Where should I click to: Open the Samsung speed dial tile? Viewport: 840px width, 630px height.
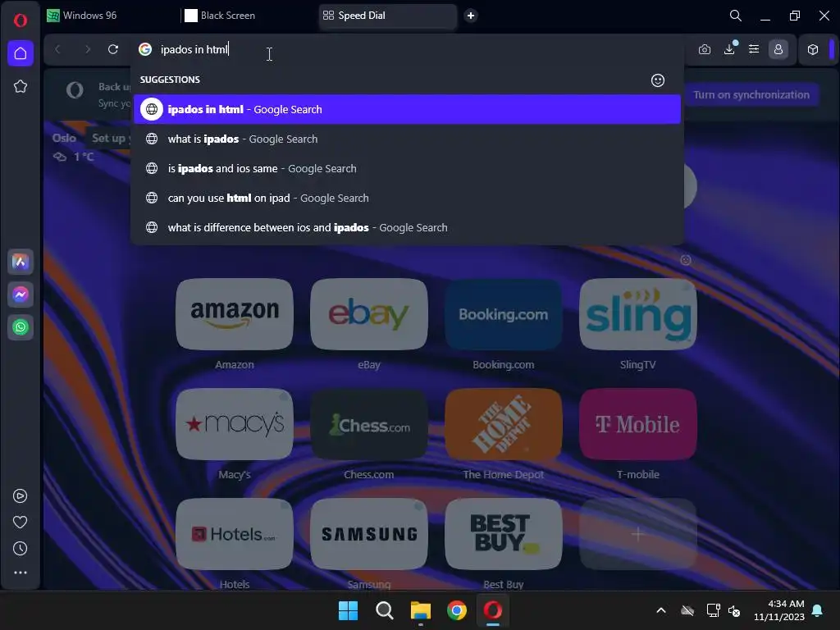point(369,533)
